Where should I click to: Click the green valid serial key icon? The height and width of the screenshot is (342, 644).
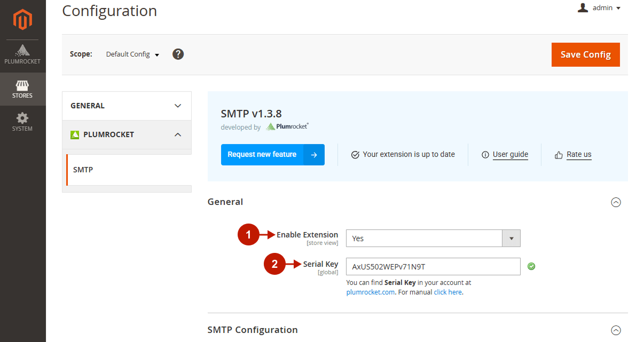[x=531, y=266]
